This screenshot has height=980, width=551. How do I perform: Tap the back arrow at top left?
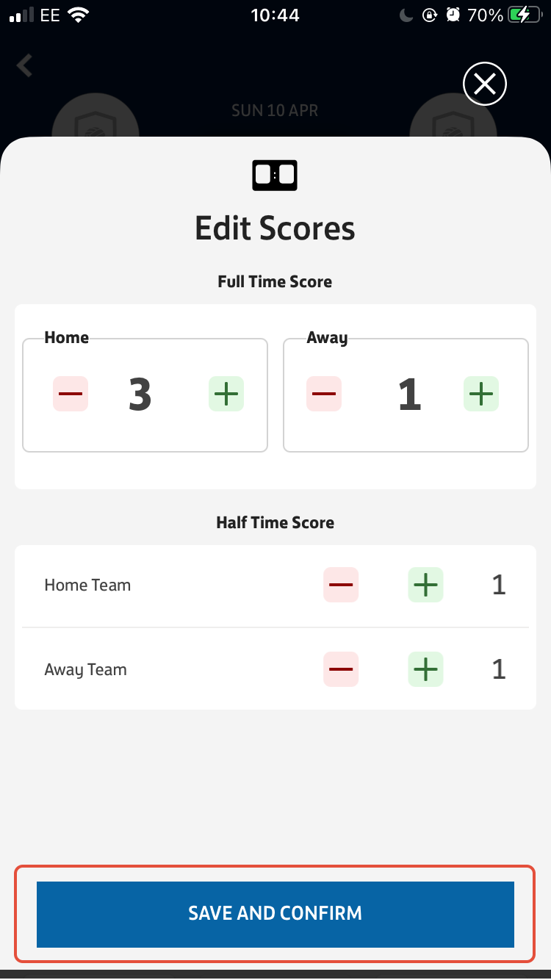pos(24,65)
